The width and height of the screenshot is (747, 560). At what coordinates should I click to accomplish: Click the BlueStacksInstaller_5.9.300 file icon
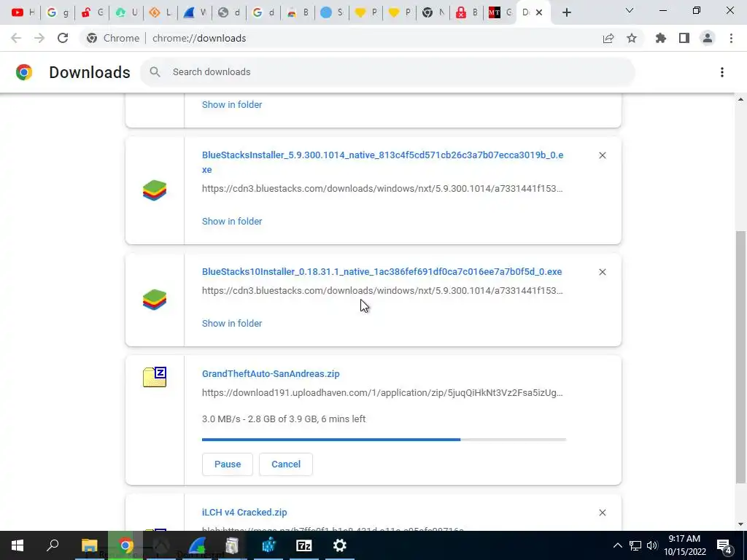[x=155, y=190]
